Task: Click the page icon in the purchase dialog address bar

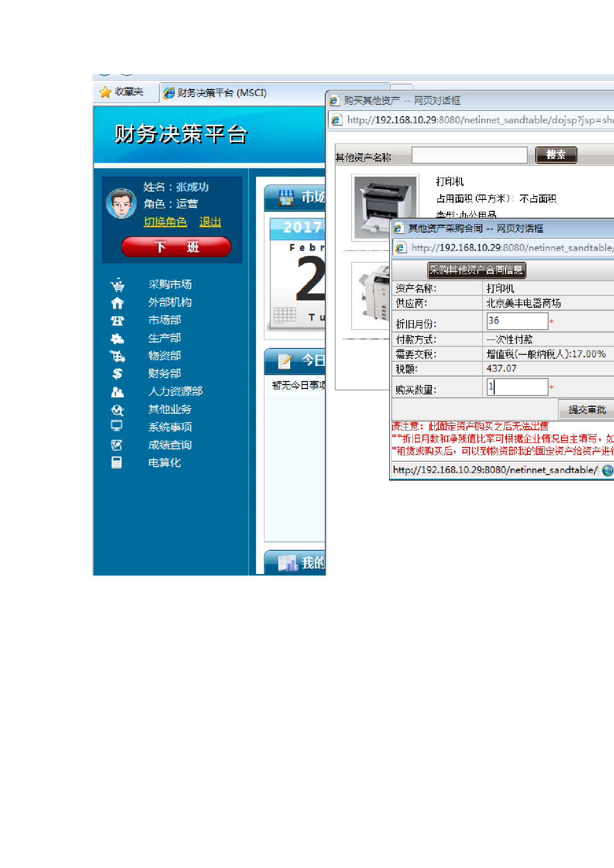Action: [337, 120]
